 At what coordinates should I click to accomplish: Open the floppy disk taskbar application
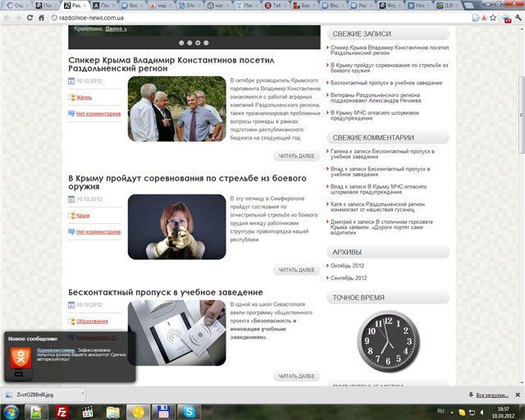tap(164, 412)
